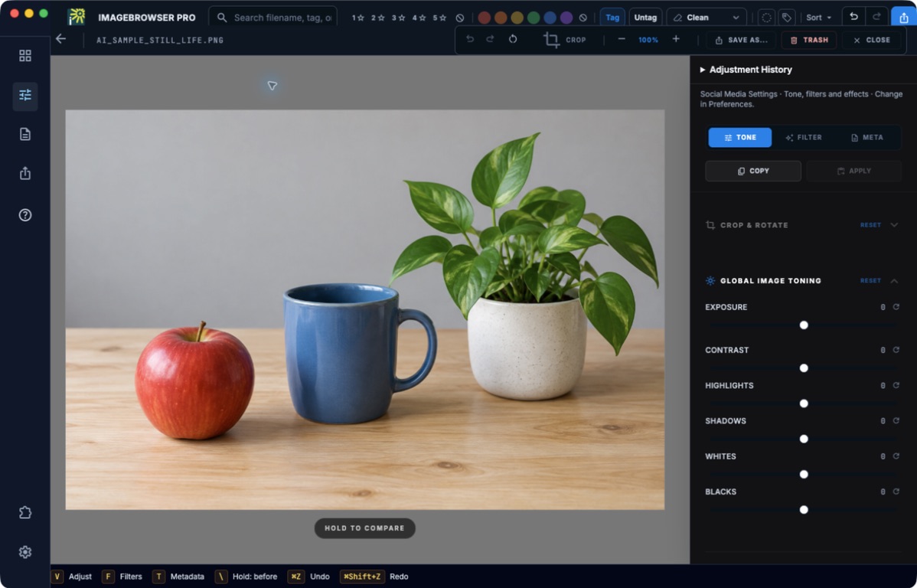The width and height of the screenshot is (917, 588).
Task: Filter by 1 star rating
Action: [358, 18]
